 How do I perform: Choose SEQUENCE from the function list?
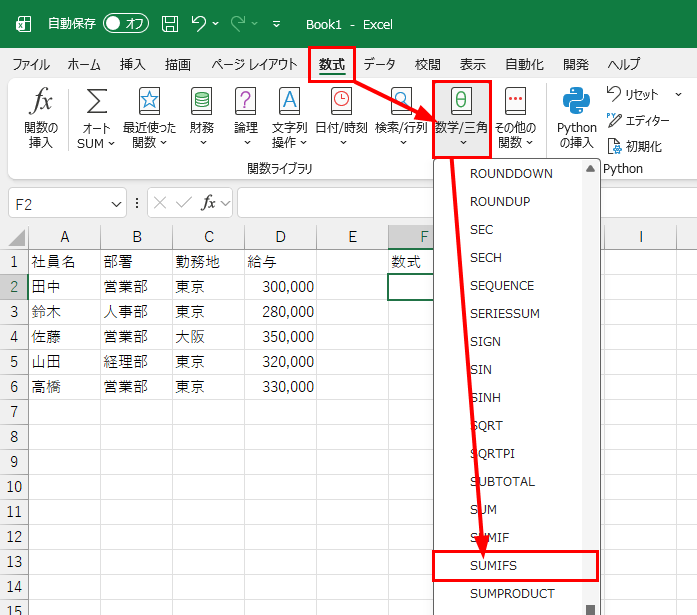509,286
